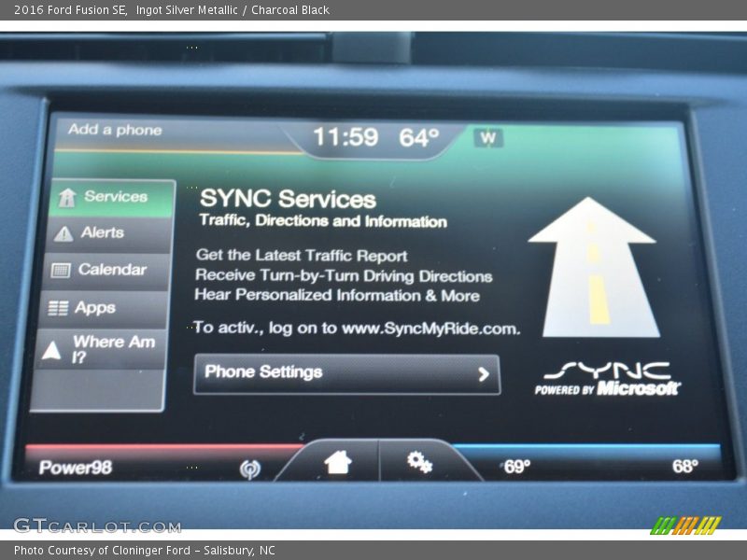Tap the Phone Settings button
This screenshot has height=560, width=747.
point(346,374)
